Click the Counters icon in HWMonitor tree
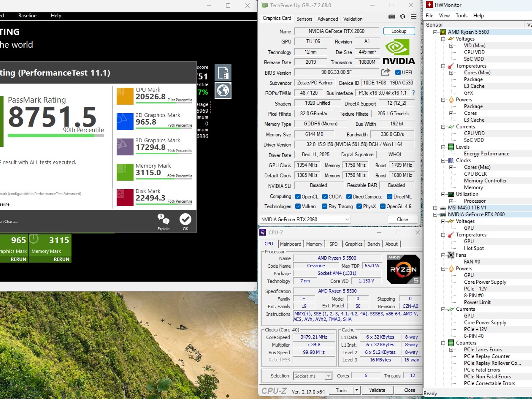532x399 pixels. click(451, 343)
